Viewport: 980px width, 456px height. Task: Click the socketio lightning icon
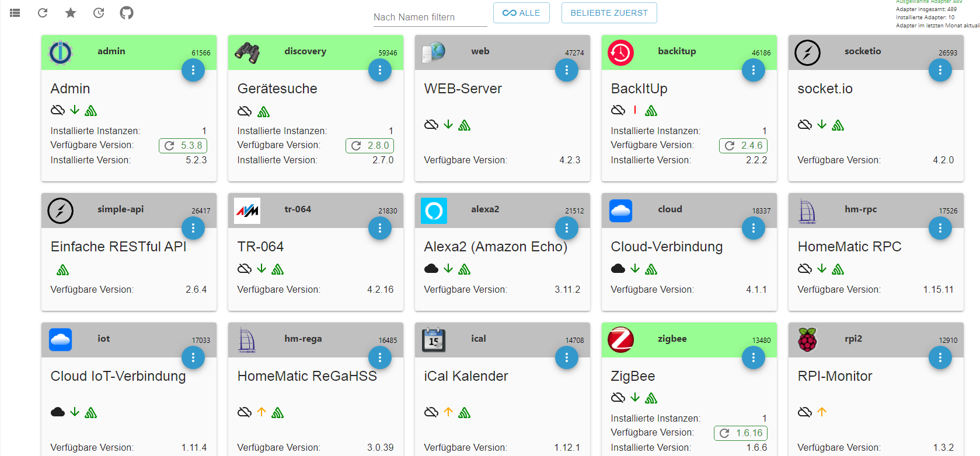pos(807,52)
